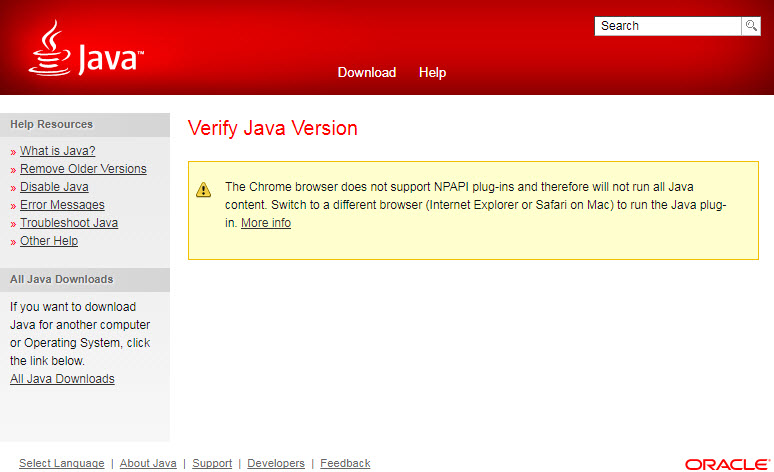Open the About Java footer link
The image size is (774, 472).
pyautogui.click(x=148, y=463)
